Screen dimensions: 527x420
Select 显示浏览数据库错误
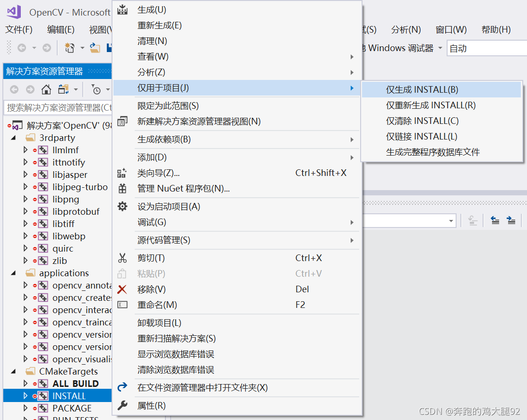[237, 354]
